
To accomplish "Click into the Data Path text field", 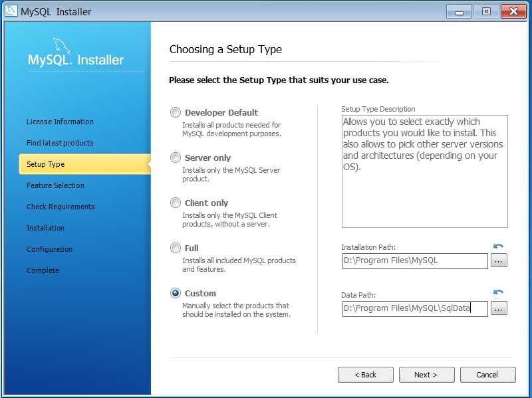I will click(x=415, y=308).
